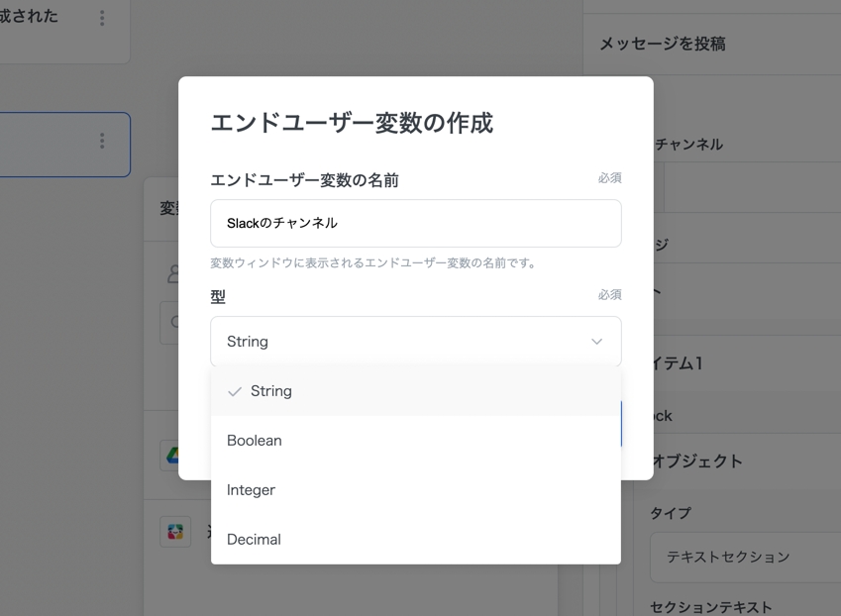Click the colorful app icon below Google Drive
Viewport: 841px width, 616px height.
pyautogui.click(x=175, y=531)
